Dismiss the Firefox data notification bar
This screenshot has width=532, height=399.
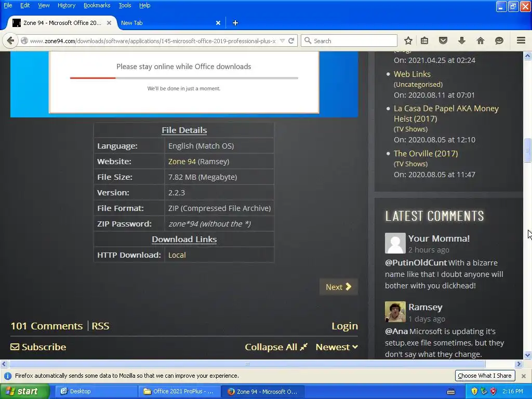click(x=524, y=376)
